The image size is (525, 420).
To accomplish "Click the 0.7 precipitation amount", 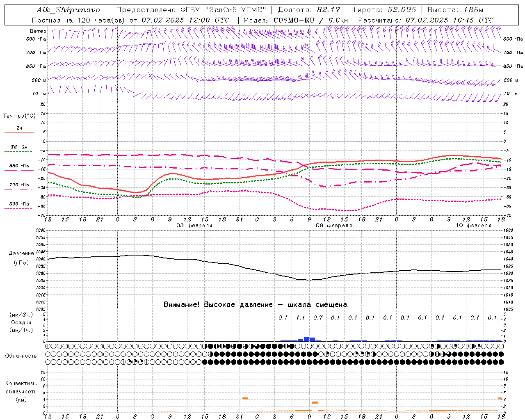I will [x=318, y=317].
